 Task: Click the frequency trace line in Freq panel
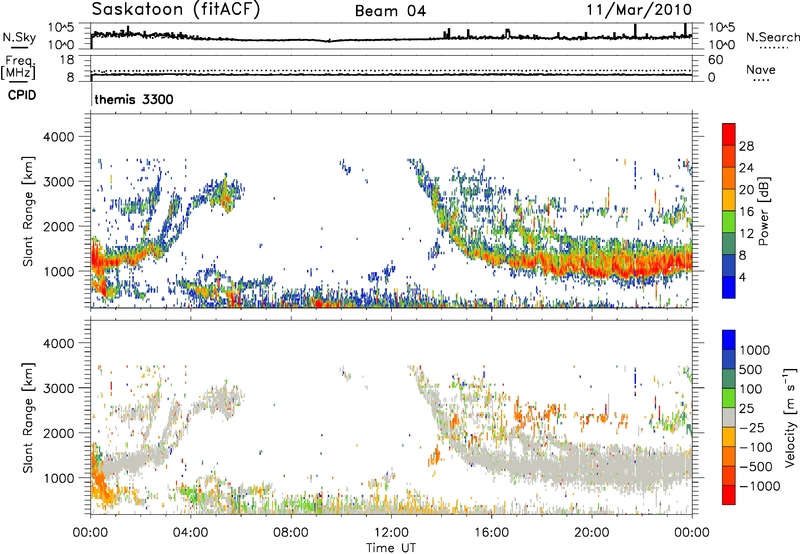(391, 75)
